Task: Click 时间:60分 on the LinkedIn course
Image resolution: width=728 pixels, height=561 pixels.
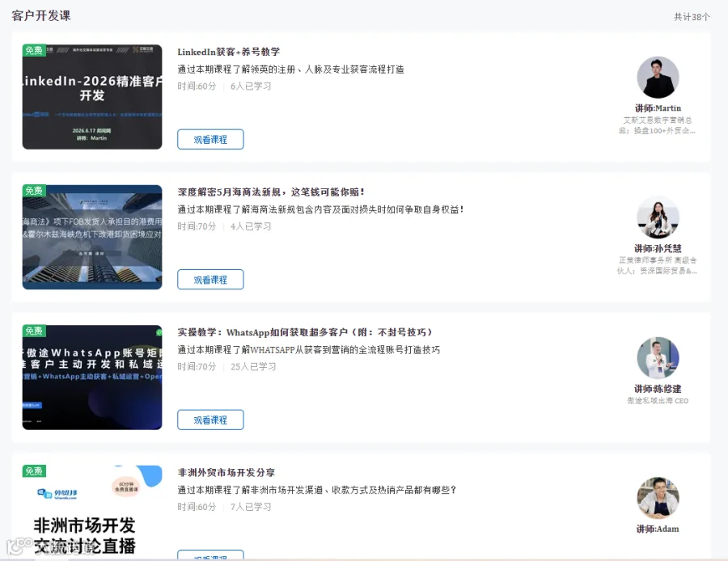Action: [197, 86]
